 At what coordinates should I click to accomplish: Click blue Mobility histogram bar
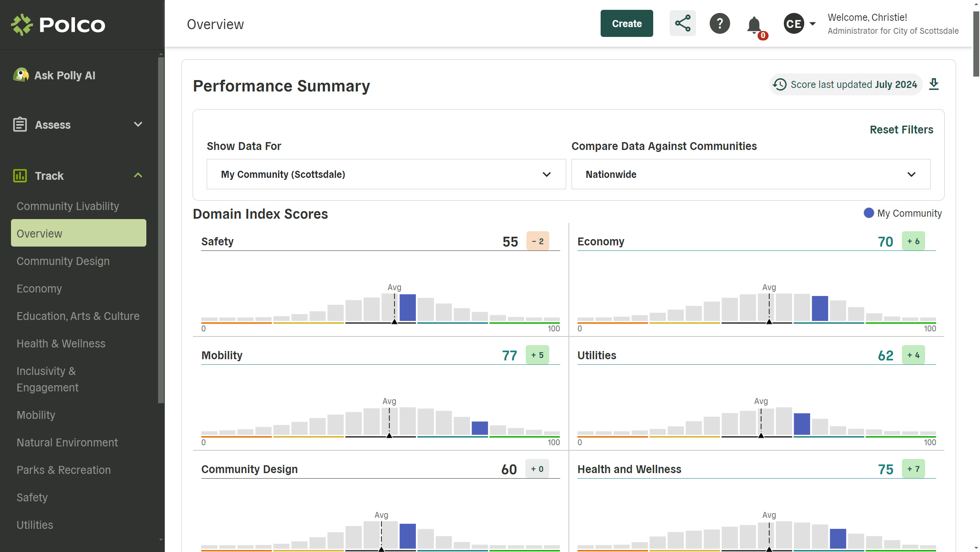click(x=479, y=428)
